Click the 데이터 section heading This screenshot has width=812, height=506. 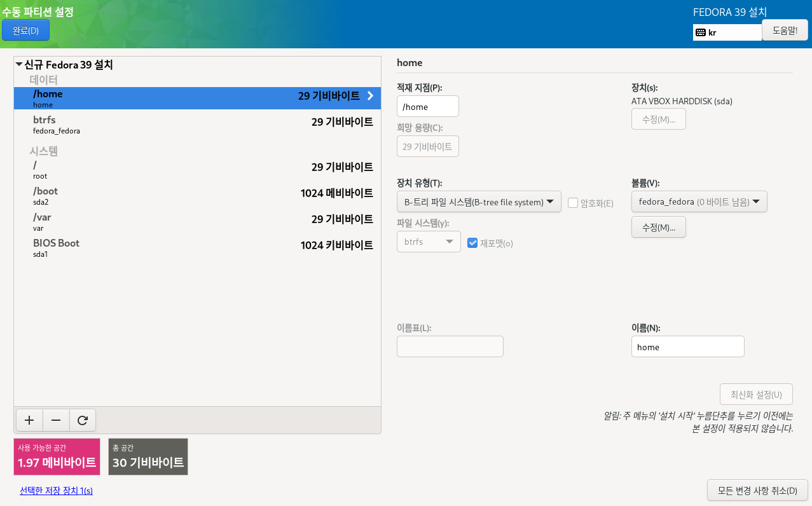coord(44,79)
